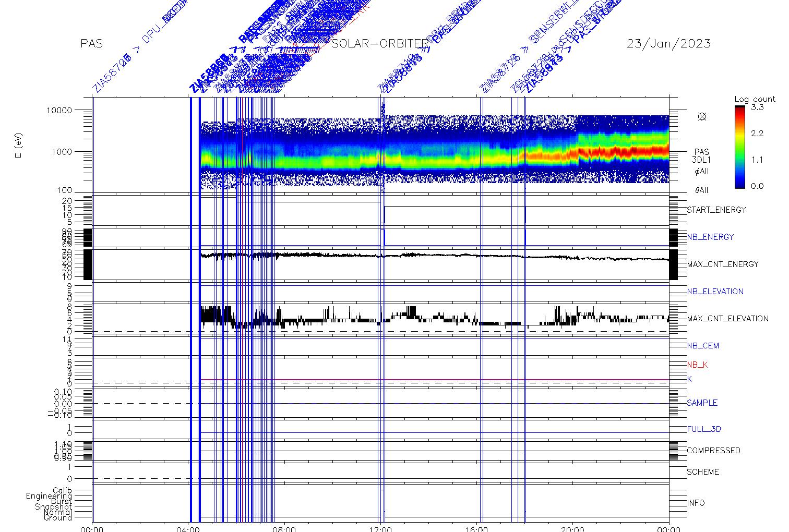
Task: Click the 3.3 colorbar value
Action: click(757, 107)
